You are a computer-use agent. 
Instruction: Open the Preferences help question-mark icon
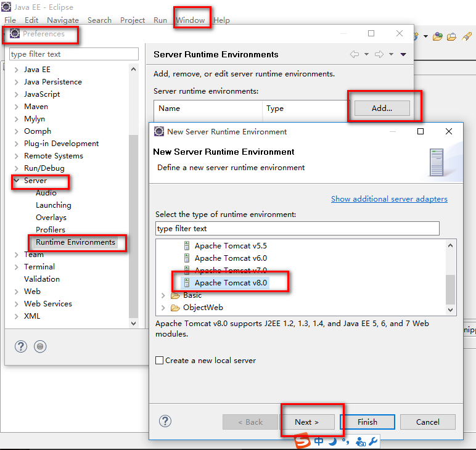21,346
